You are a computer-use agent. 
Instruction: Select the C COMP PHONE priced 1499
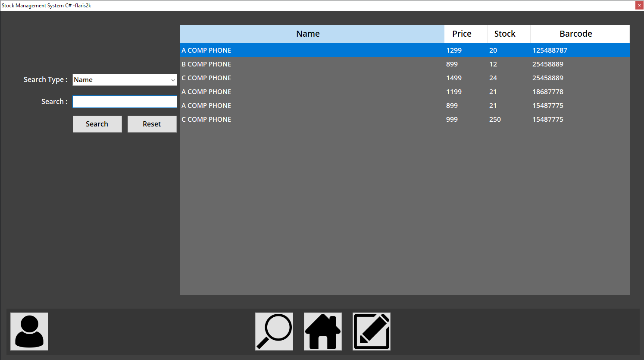[x=302, y=78]
